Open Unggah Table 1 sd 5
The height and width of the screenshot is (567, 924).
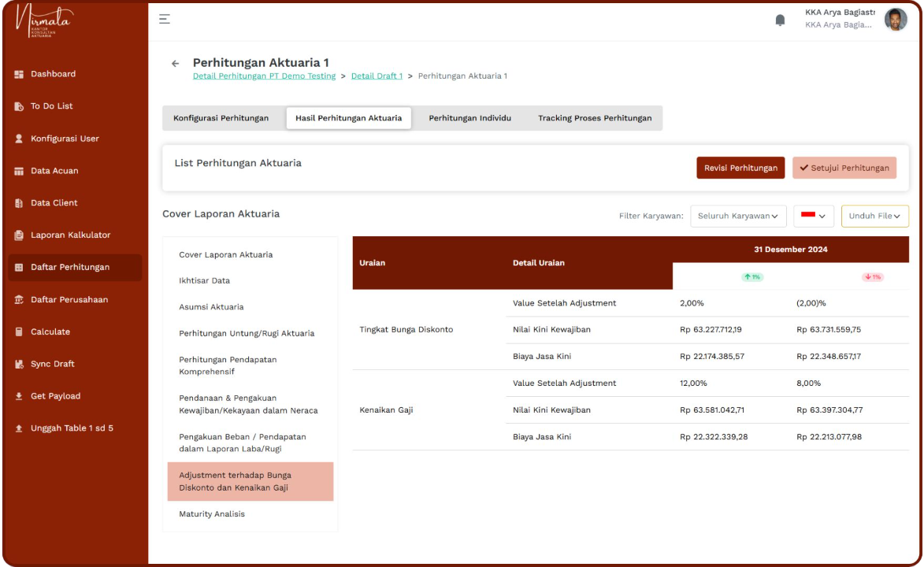pyautogui.click(x=72, y=428)
